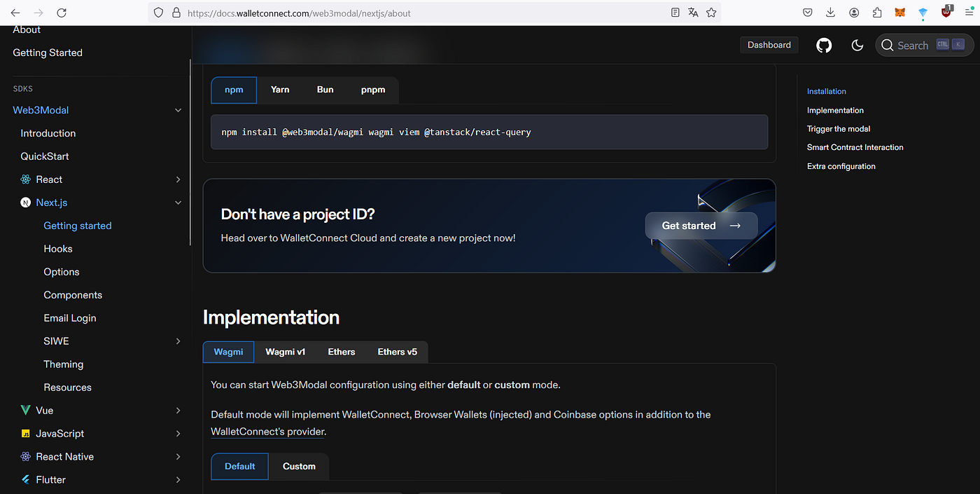Select the Wagmi implementation tab
Viewport: 980px width, 494px height.
click(228, 352)
